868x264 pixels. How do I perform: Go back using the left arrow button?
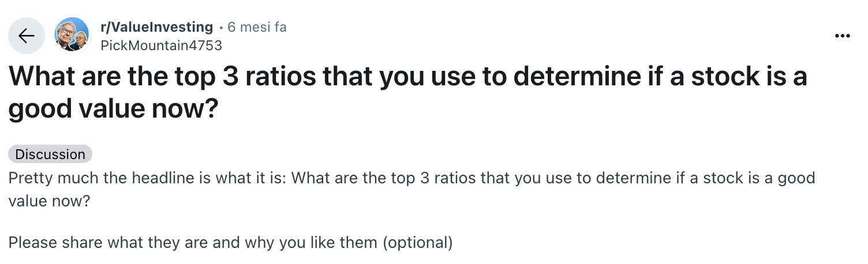pyautogui.click(x=26, y=36)
